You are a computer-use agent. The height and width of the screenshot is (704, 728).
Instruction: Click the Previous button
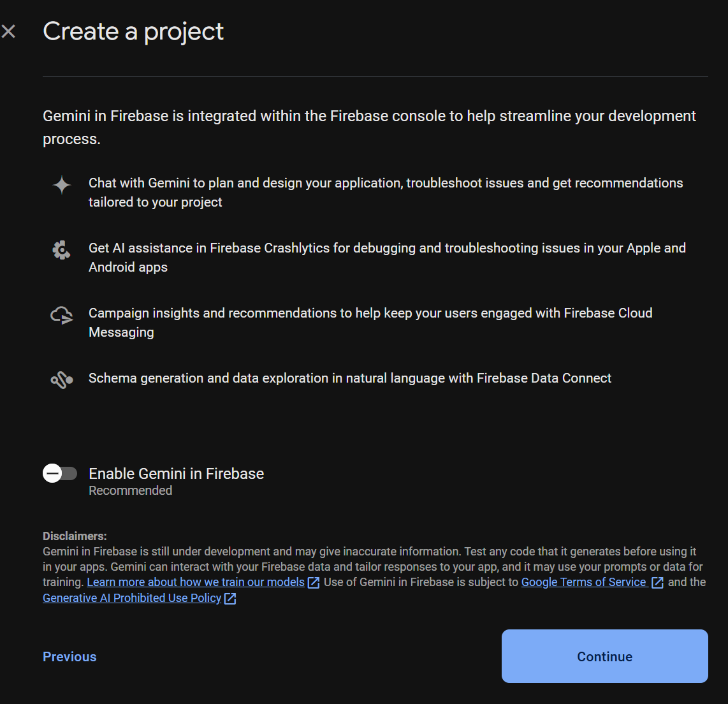point(69,656)
